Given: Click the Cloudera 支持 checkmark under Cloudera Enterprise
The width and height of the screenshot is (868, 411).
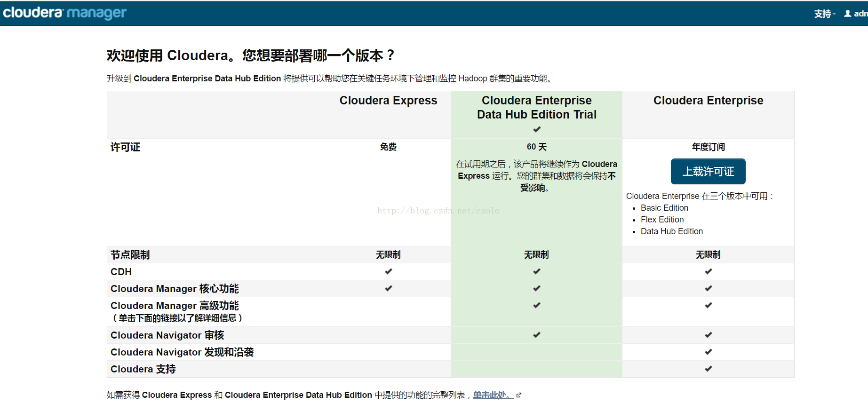Looking at the screenshot, I should (708, 369).
